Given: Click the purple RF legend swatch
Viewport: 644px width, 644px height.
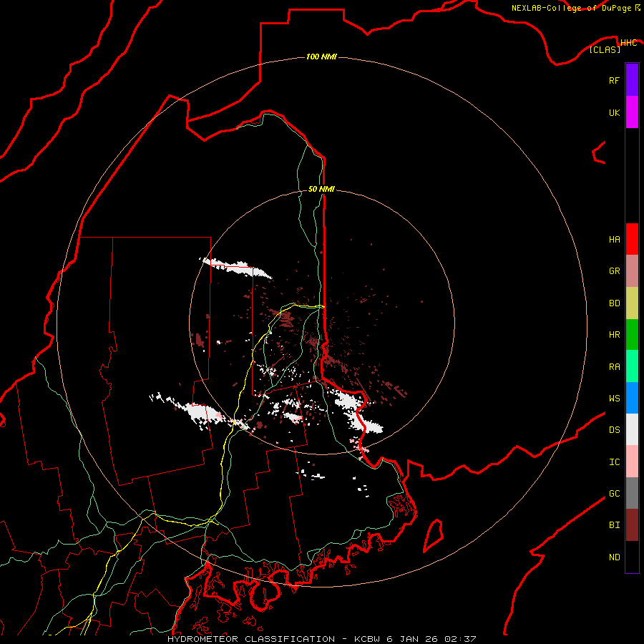Looking at the screenshot, I should coord(632,80).
